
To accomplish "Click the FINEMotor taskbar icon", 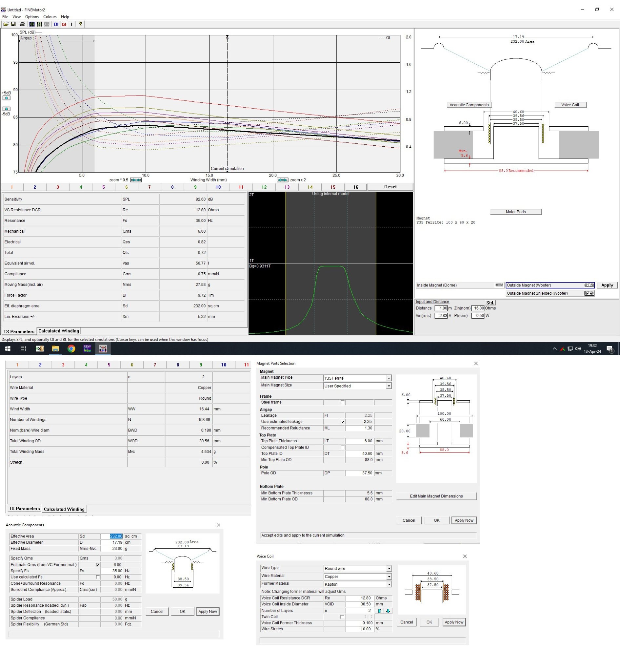I will (103, 348).
